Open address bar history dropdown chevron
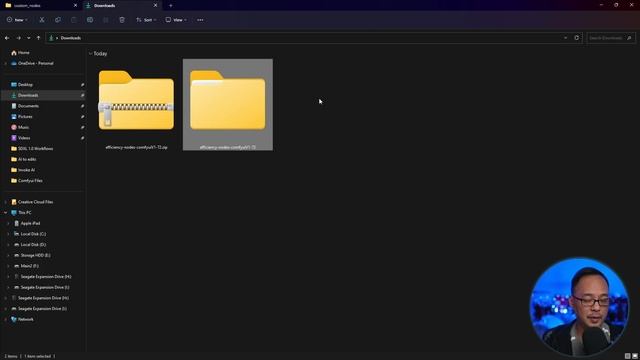 point(565,38)
